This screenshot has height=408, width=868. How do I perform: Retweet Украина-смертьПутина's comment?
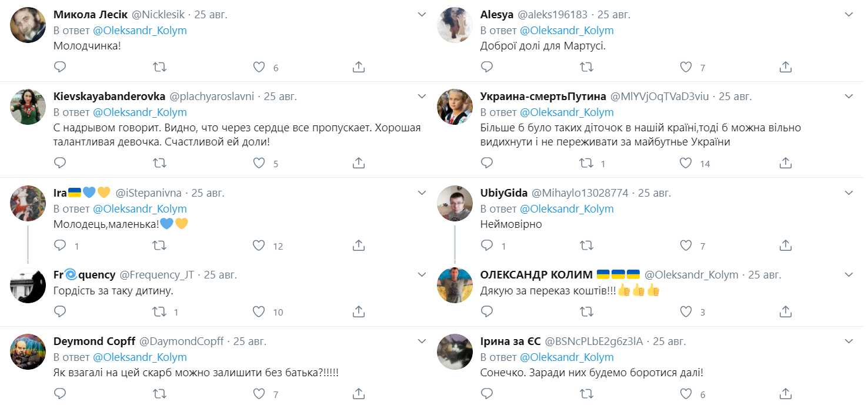(586, 162)
